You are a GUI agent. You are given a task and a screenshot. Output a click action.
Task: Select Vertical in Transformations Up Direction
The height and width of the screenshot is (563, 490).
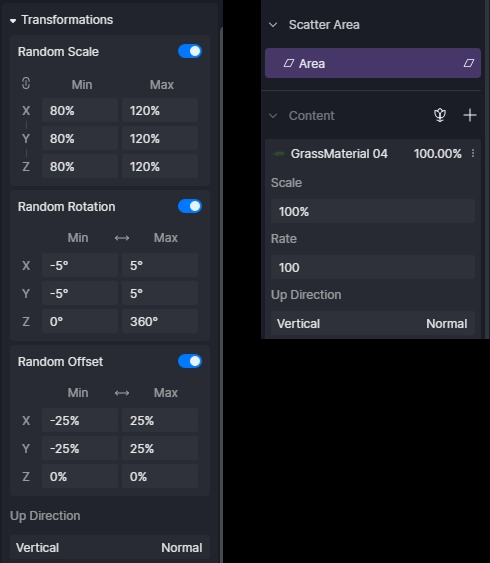click(37, 548)
